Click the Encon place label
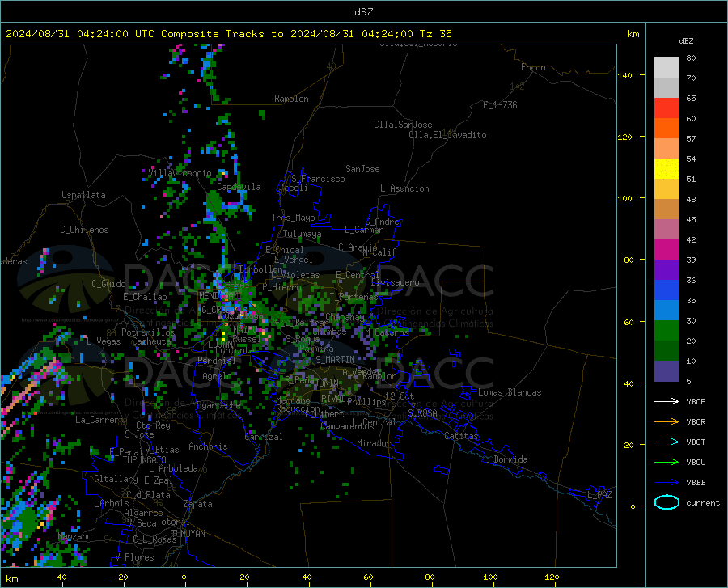This screenshot has height=588, width=728. (x=533, y=67)
